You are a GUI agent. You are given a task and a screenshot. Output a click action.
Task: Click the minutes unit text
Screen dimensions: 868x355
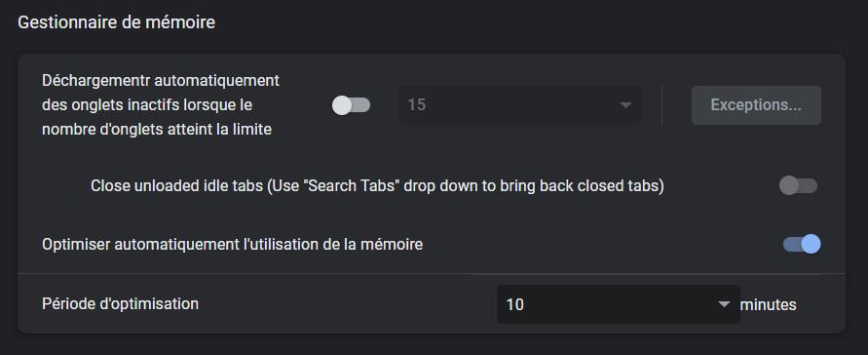point(769,304)
